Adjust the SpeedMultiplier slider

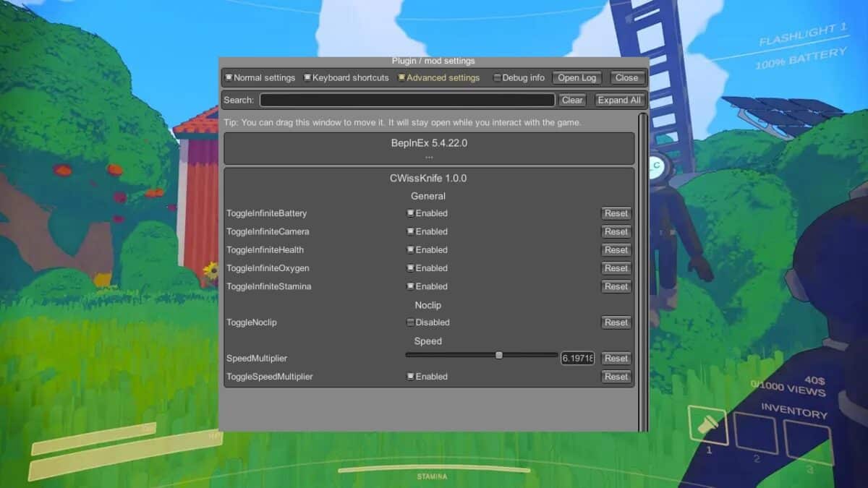pos(498,355)
